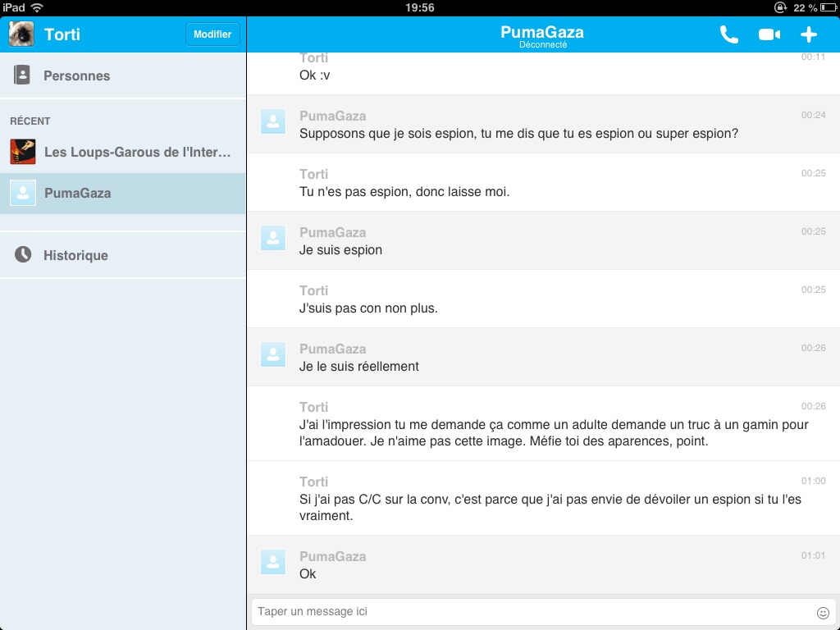
Task: Tap the Historique clock icon
Action: [23, 255]
